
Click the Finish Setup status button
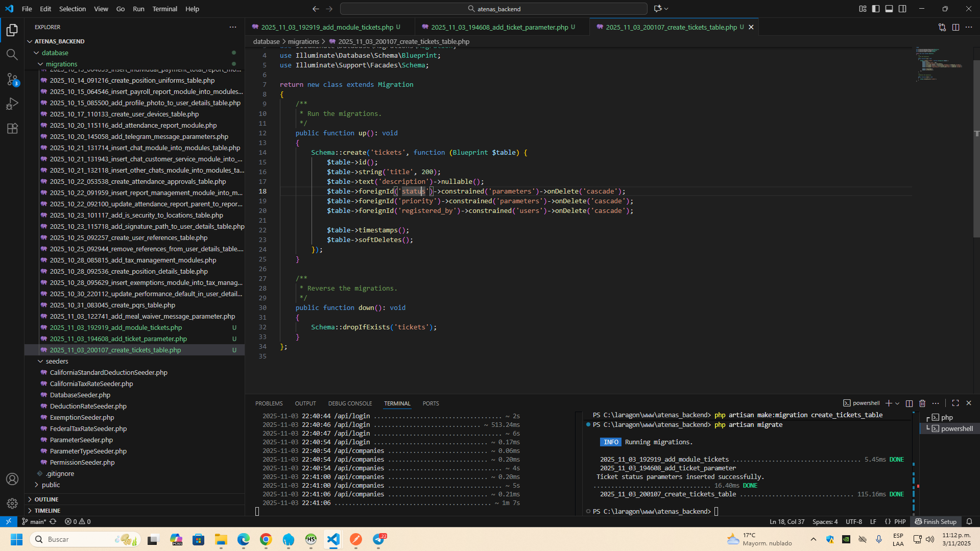click(x=936, y=521)
